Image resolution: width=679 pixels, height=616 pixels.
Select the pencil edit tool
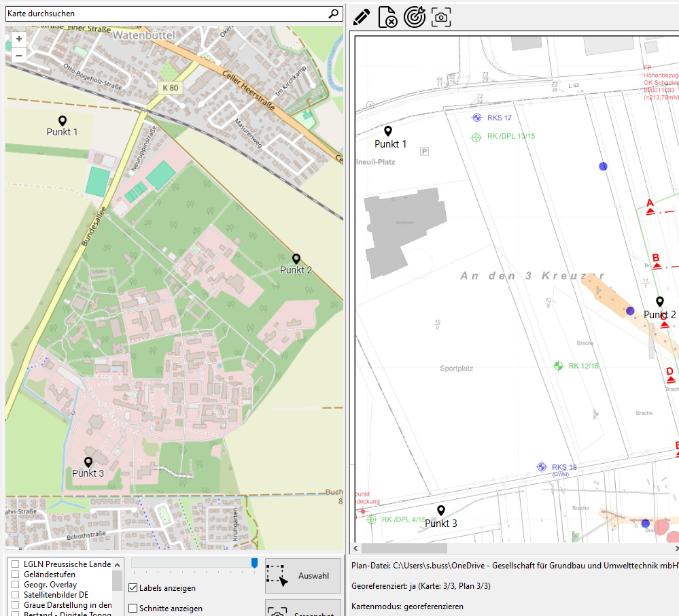(x=362, y=17)
